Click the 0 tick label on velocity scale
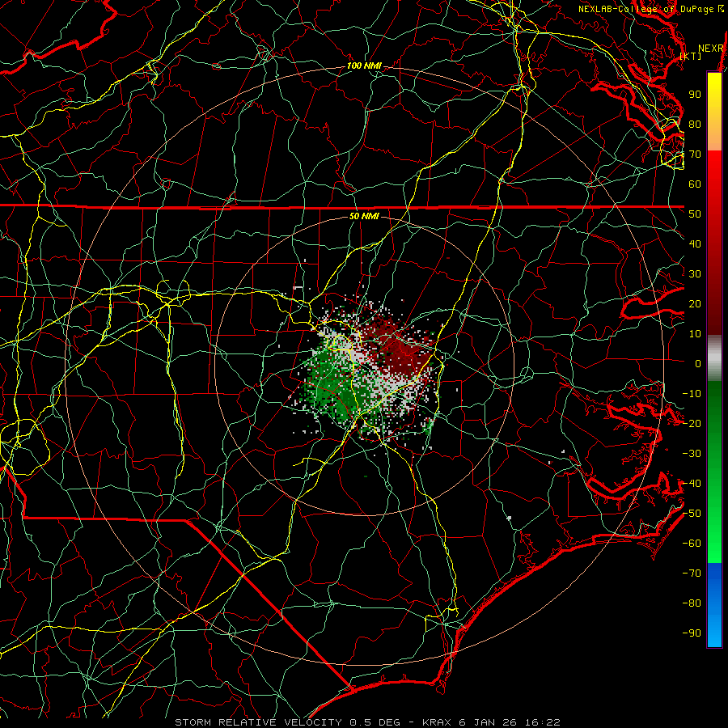728x728 pixels. tap(698, 363)
